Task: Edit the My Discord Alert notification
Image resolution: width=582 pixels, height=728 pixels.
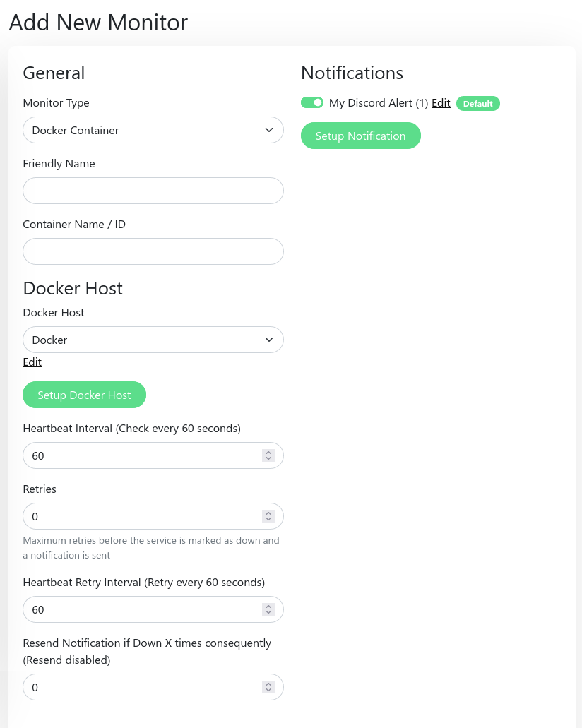Action: pos(441,103)
